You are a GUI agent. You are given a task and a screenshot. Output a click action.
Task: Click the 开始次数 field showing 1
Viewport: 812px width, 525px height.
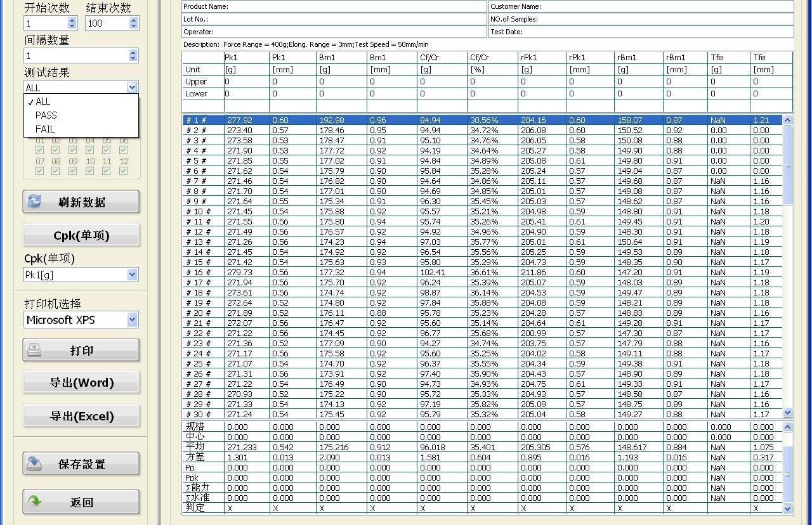pos(46,23)
